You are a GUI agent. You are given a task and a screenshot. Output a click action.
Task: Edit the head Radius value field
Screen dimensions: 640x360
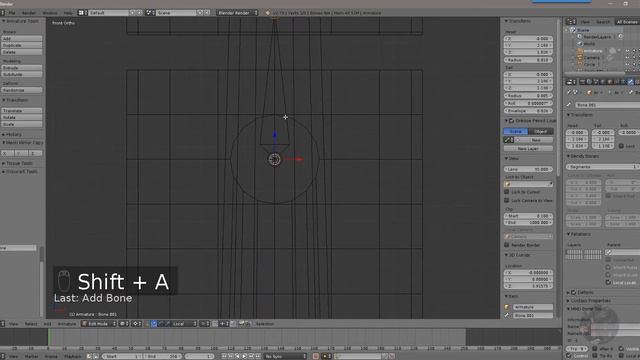(528, 60)
